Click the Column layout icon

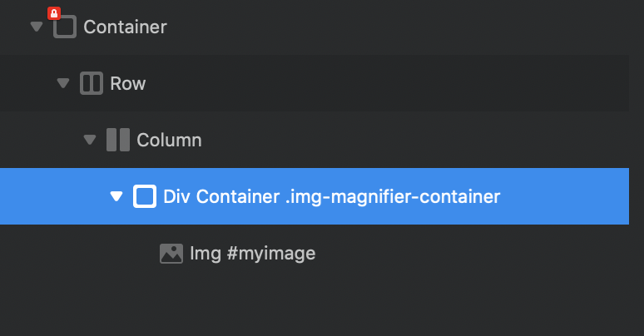click(x=118, y=140)
